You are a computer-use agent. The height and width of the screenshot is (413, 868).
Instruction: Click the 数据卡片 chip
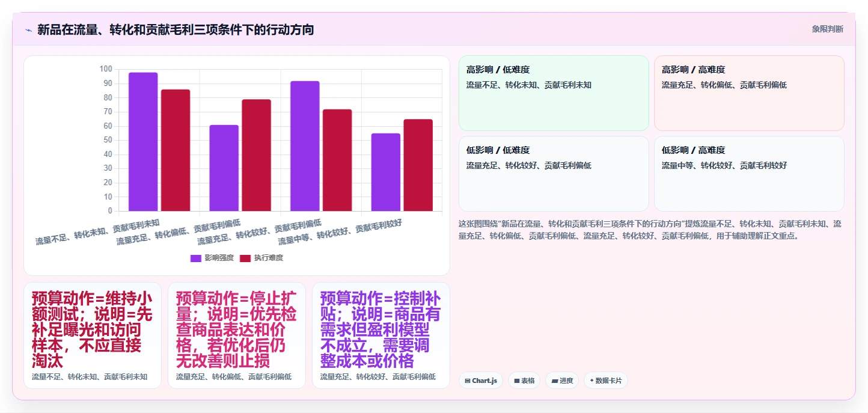pos(606,381)
